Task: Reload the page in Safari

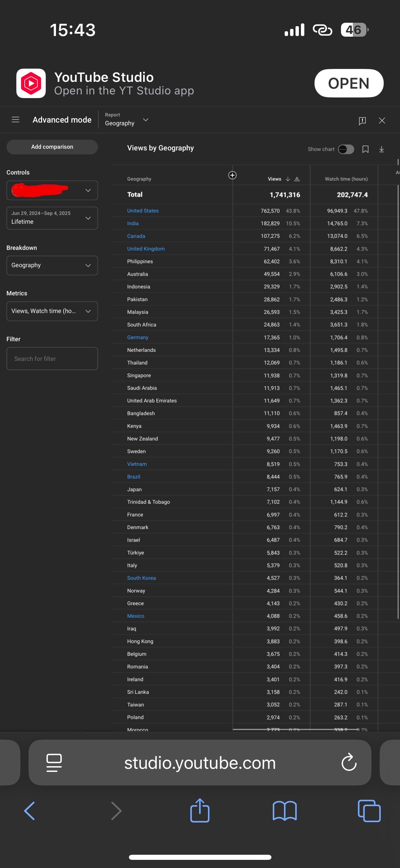Action: pyautogui.click(x=349, y=763)
